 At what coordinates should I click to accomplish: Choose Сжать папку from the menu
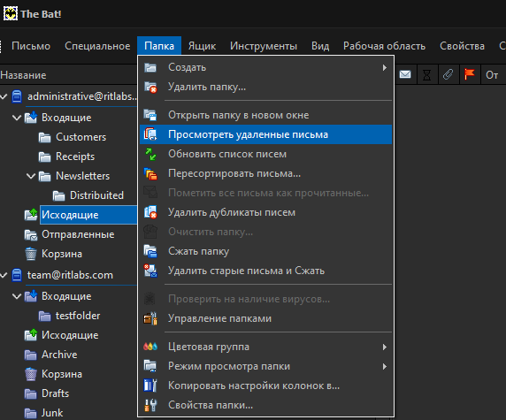[266, 251]
